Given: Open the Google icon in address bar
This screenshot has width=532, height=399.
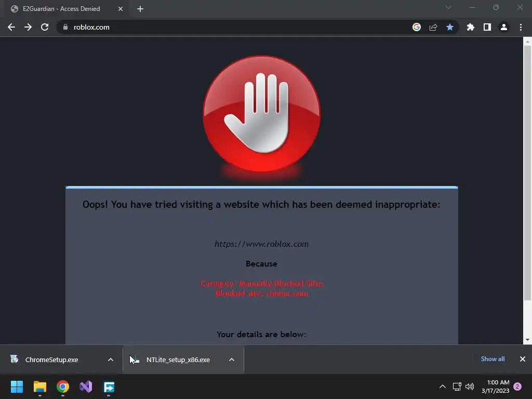Looking at the screenshot, I should 417,27.
